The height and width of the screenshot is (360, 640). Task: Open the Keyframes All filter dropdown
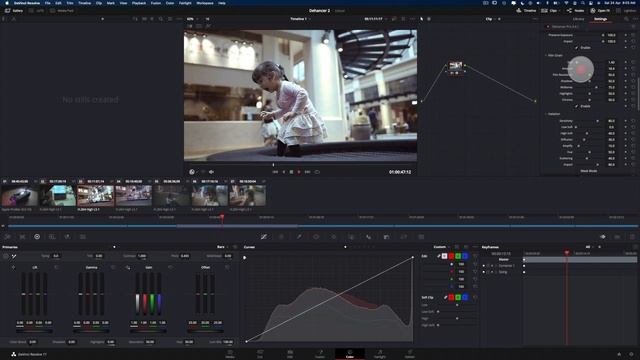590,247
